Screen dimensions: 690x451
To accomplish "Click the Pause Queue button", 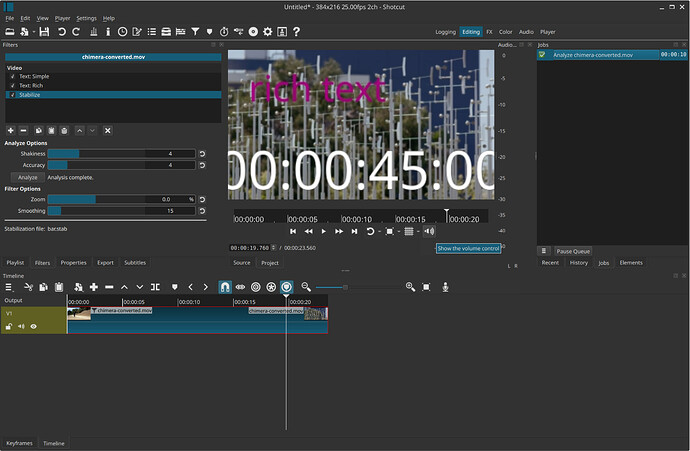I will pos(573,251).
